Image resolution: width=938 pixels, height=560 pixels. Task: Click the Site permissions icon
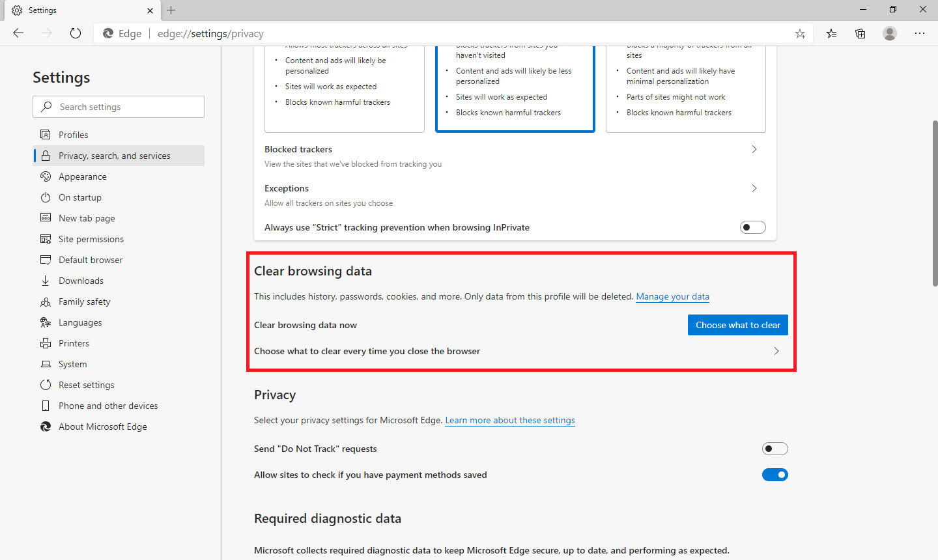46,239
